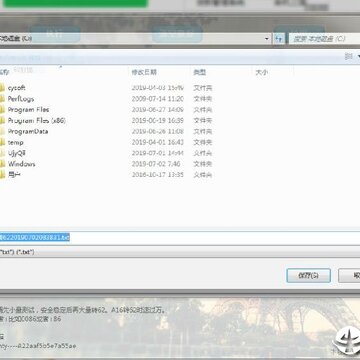This screenshot has width=360, height=360.
Task: Click modified date 2009-07-14 11:20
Action: point(157,99)
